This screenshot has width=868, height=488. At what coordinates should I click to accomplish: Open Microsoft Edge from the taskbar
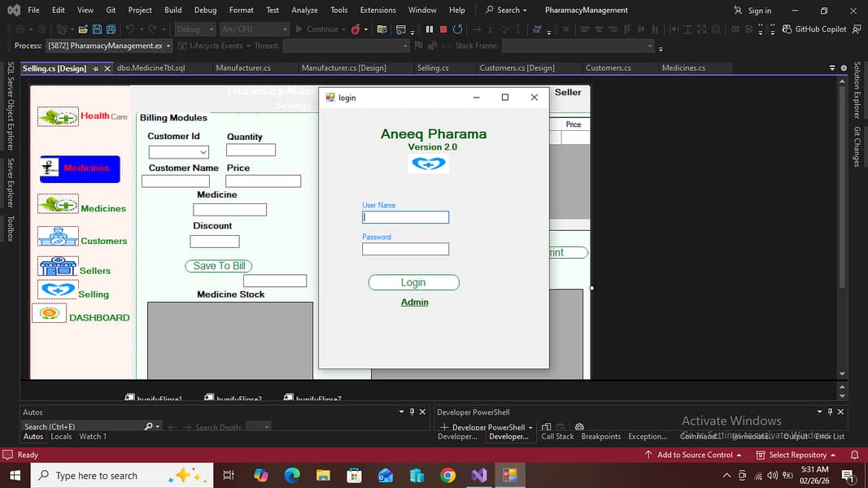(x=292, y=474)
